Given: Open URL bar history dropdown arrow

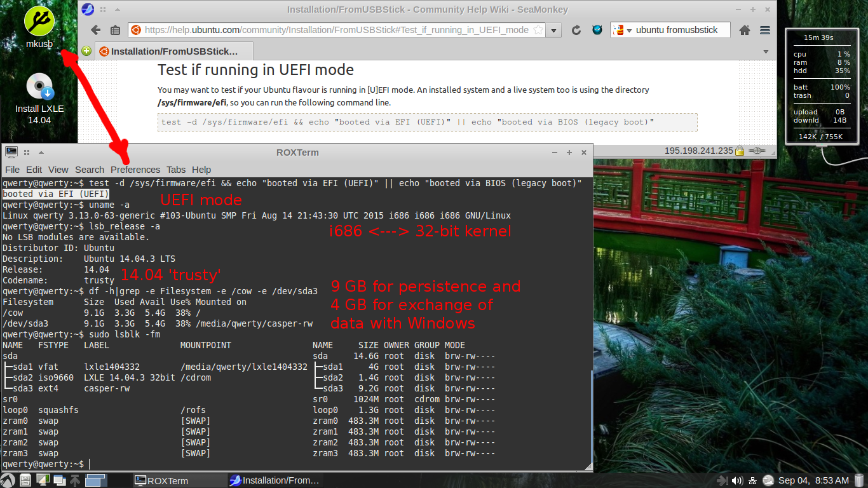Looking at the screenshot, I should (554, 30).
